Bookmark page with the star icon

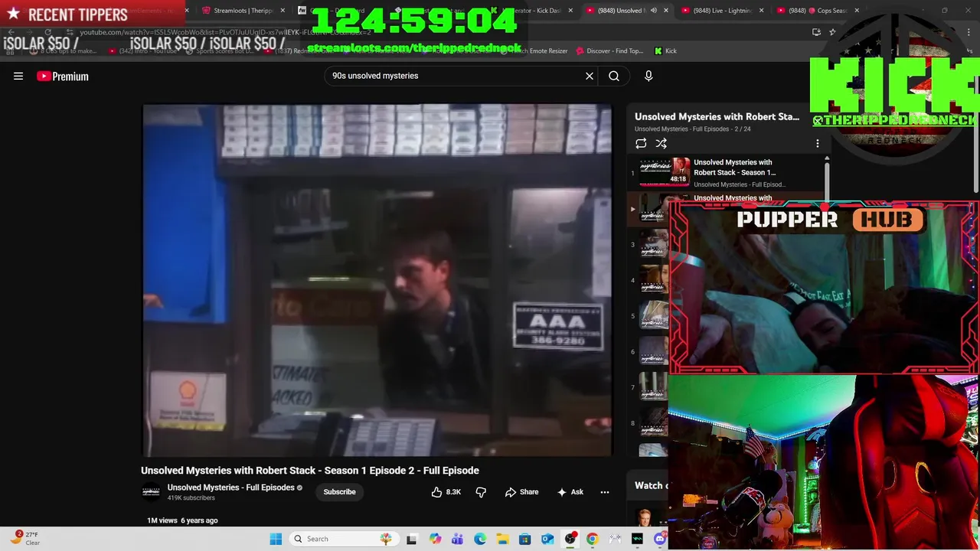pos(832,31)
